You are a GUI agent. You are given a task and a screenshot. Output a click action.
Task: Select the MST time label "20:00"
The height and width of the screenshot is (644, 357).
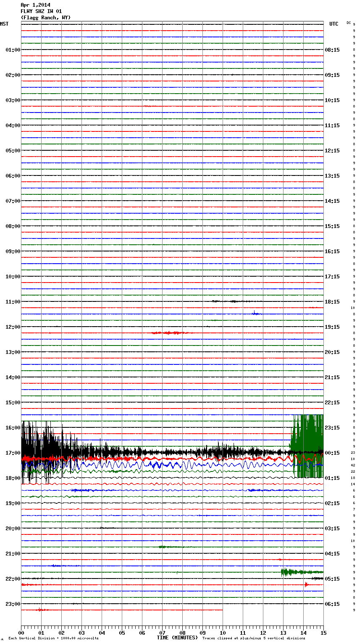pyautogui.click(x=13, y=529)
